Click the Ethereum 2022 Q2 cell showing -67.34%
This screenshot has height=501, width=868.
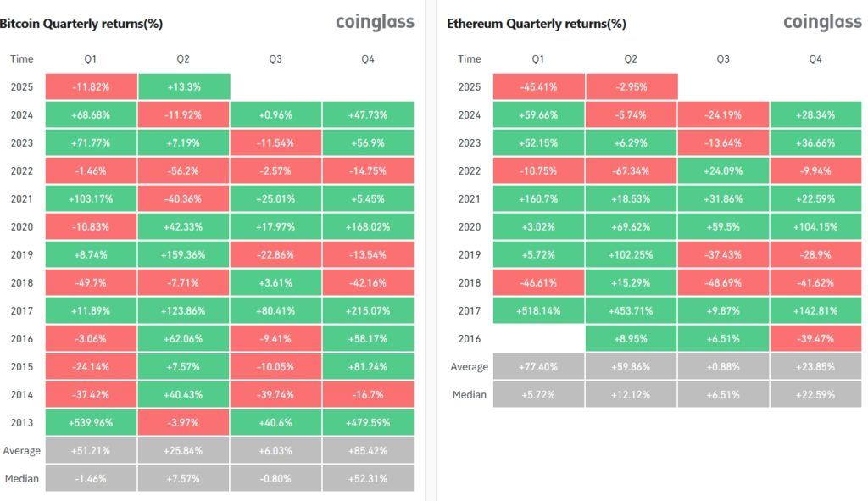[x=631, y=170]
